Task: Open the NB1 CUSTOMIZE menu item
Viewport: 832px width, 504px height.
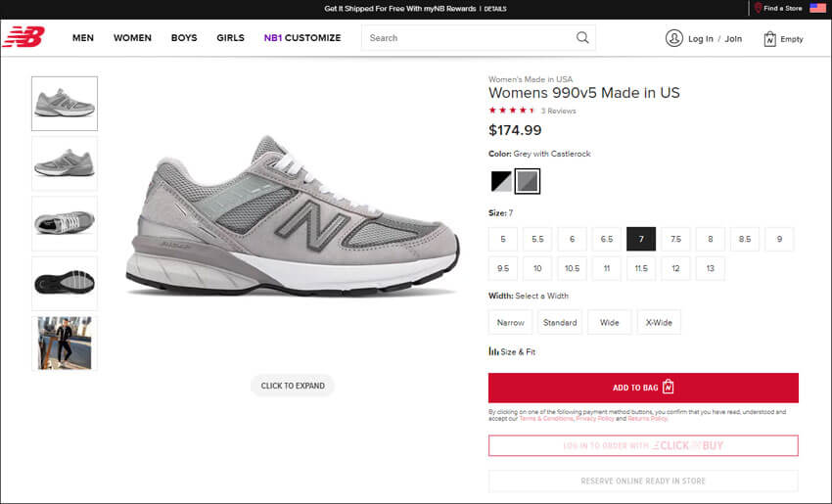Action: point(302,38)
